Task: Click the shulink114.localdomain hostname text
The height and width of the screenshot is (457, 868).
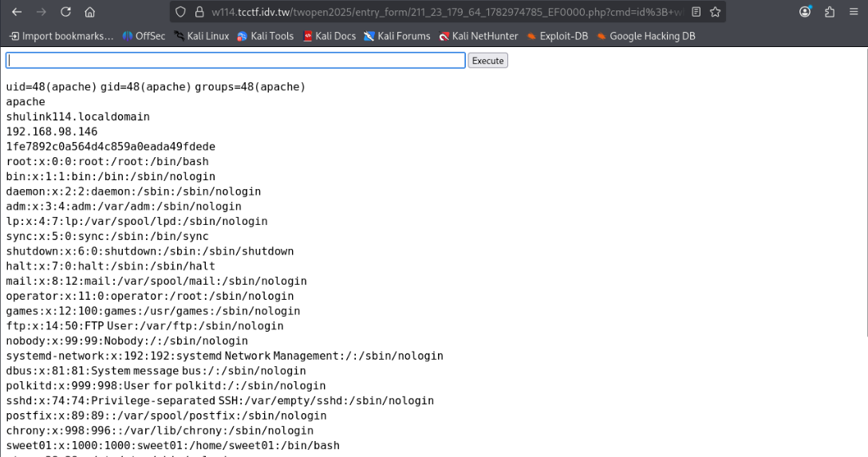Action: point(78,116)
